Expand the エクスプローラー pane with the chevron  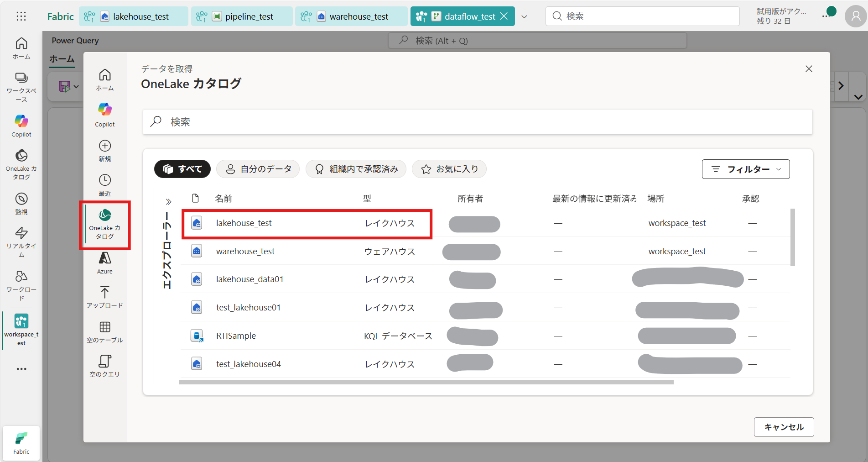pos(168,202)
